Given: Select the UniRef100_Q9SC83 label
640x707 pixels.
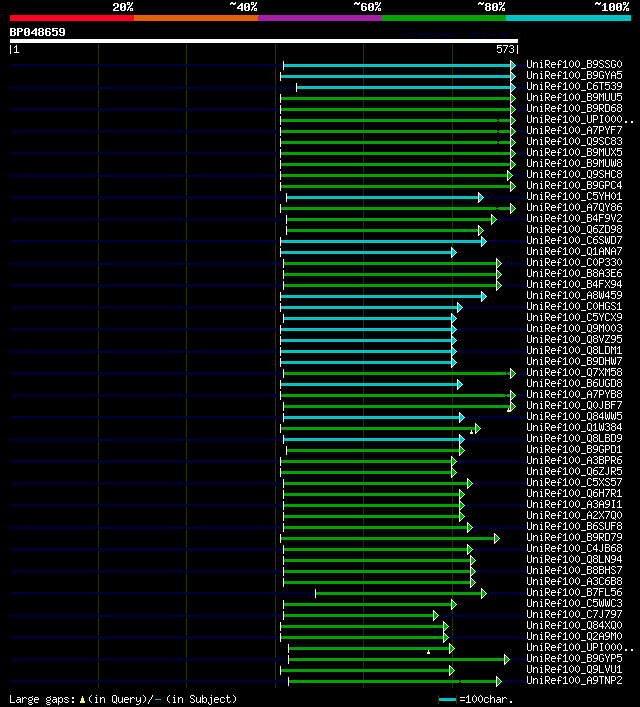Looking at the screenshot, I should (x=574, y=141).
